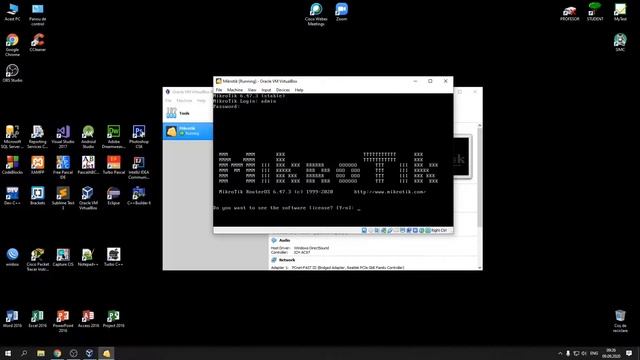Open Input menu in Mikrotik VM window
Image resolution: width=640 pixels, height=360 pixels.
pos(266,90)
